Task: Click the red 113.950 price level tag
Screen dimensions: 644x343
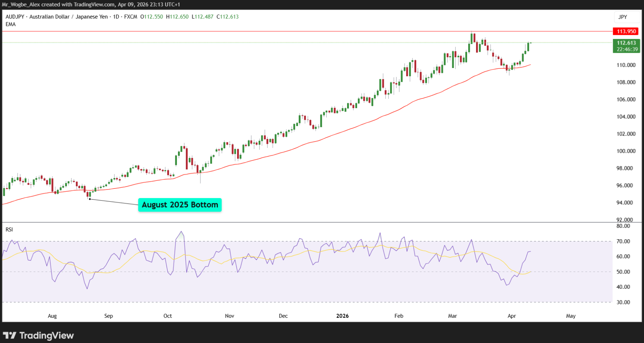Action: pos(625,32)
